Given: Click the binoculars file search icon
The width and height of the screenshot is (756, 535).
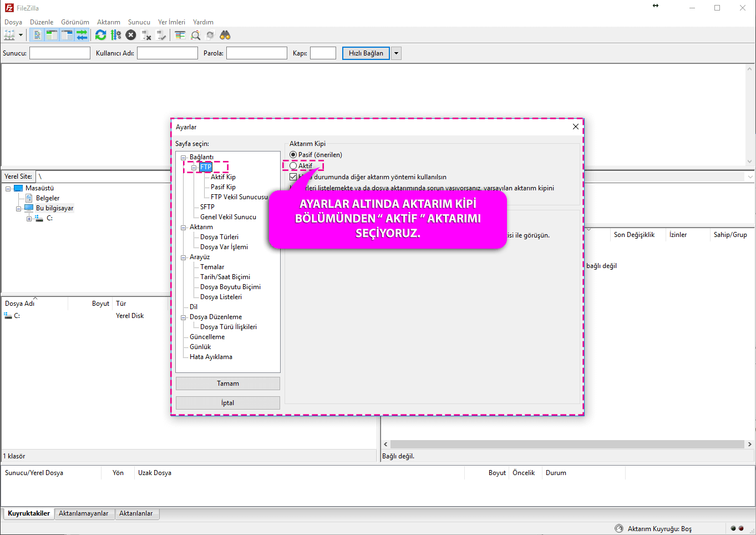Looking at the screenshot, I should (225, 35).
